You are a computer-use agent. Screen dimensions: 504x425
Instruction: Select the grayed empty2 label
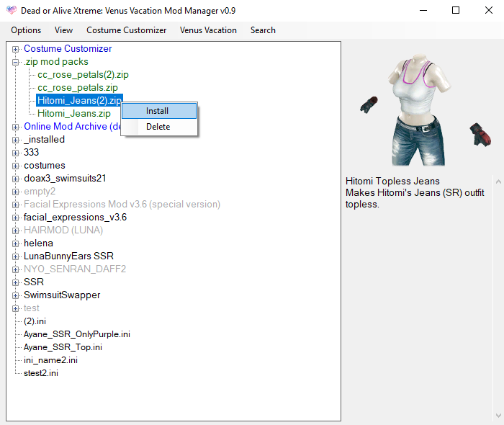pyautogui.click(x=40, y=192)
